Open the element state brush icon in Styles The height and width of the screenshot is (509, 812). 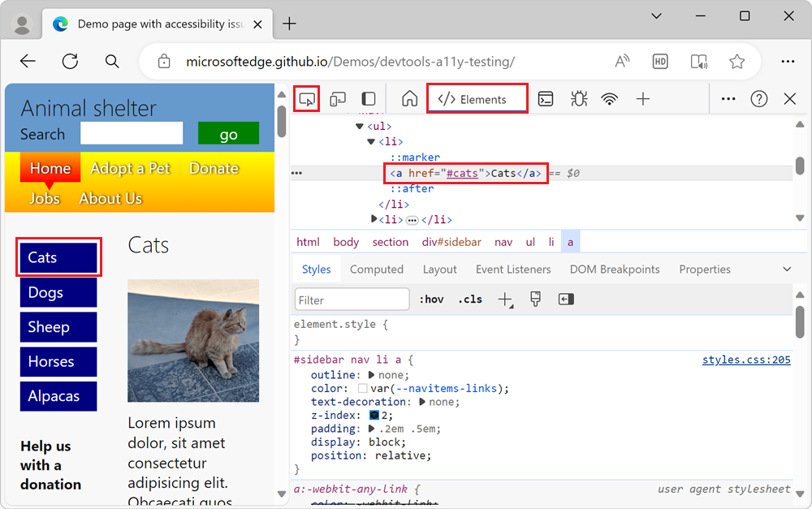click(x=535, y=299)
